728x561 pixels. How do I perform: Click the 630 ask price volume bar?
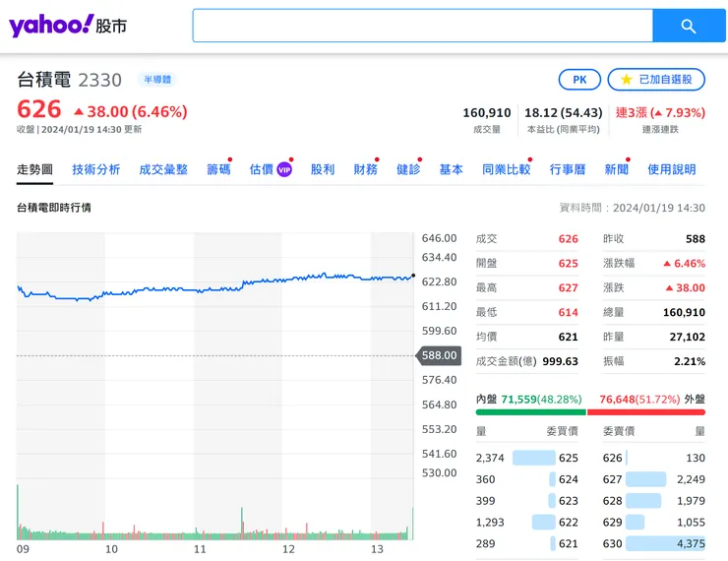pyautogui.click(x=665, y=543)
